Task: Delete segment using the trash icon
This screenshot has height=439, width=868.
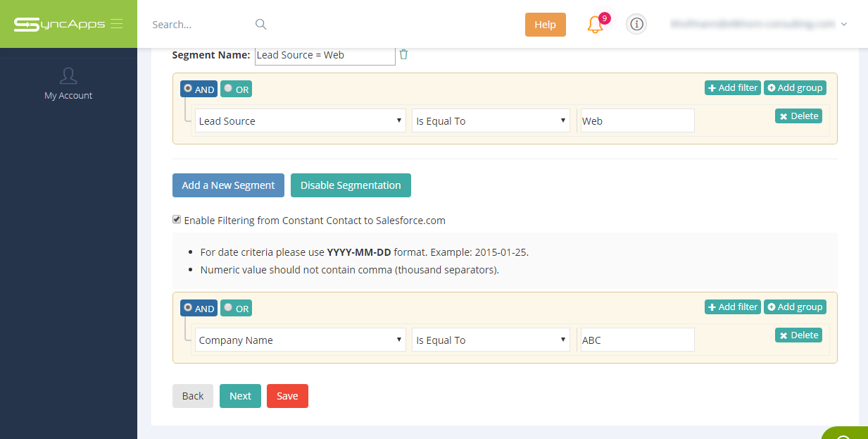Action: pyautogui.click(x=403, y=54)
